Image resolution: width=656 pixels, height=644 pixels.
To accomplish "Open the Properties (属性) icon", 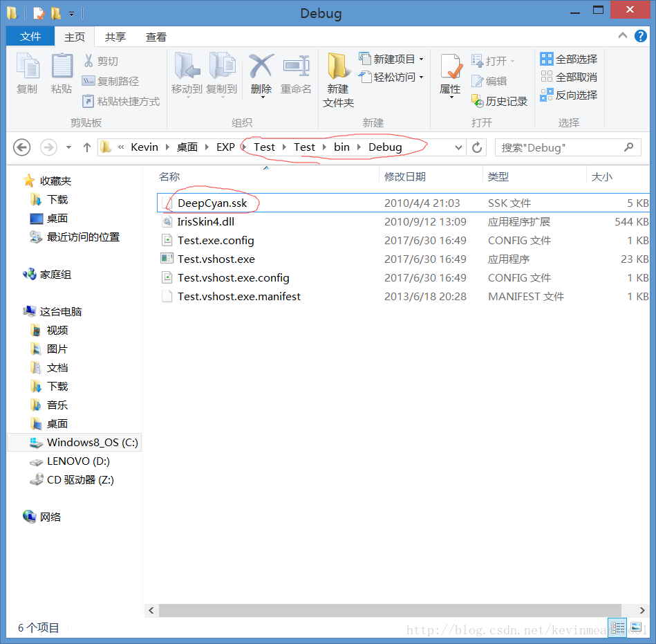I will click(451, 66).
